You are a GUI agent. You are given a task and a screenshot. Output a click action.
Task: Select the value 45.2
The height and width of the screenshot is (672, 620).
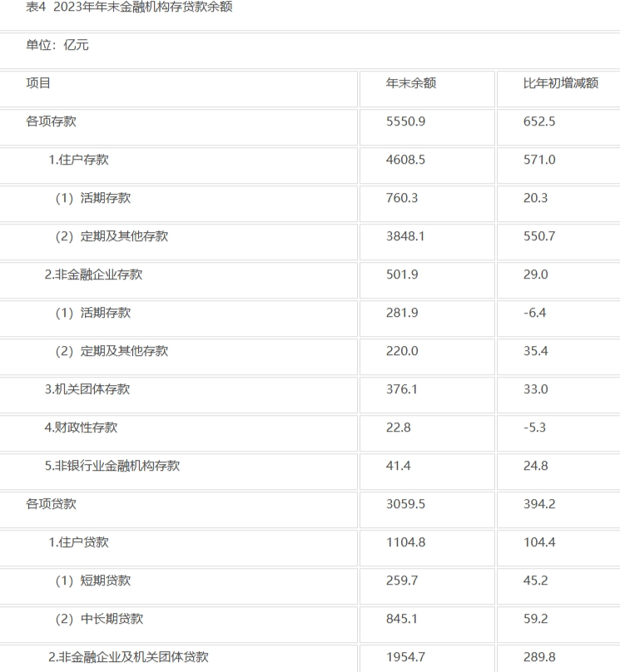[536, 581]
